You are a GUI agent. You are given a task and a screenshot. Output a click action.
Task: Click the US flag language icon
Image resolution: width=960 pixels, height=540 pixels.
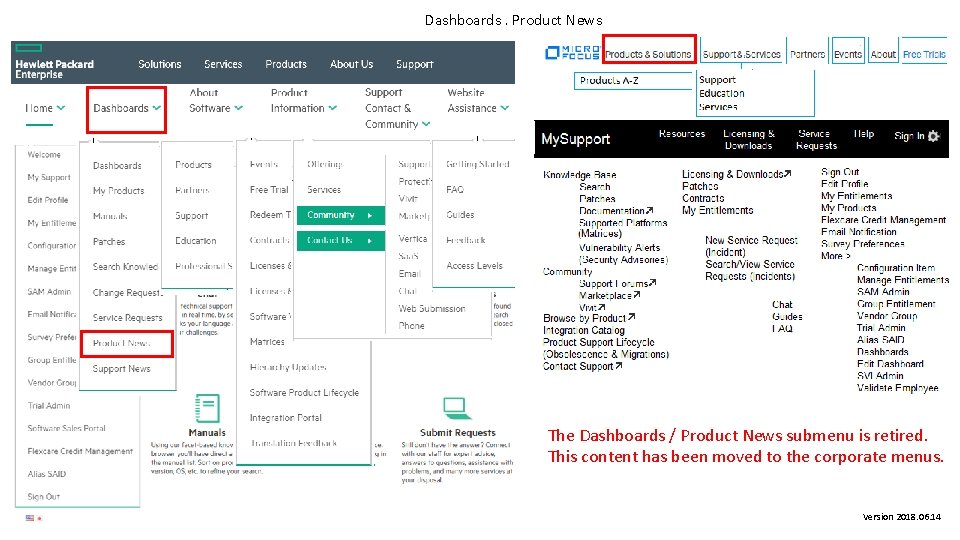click(x=29, y=518)
